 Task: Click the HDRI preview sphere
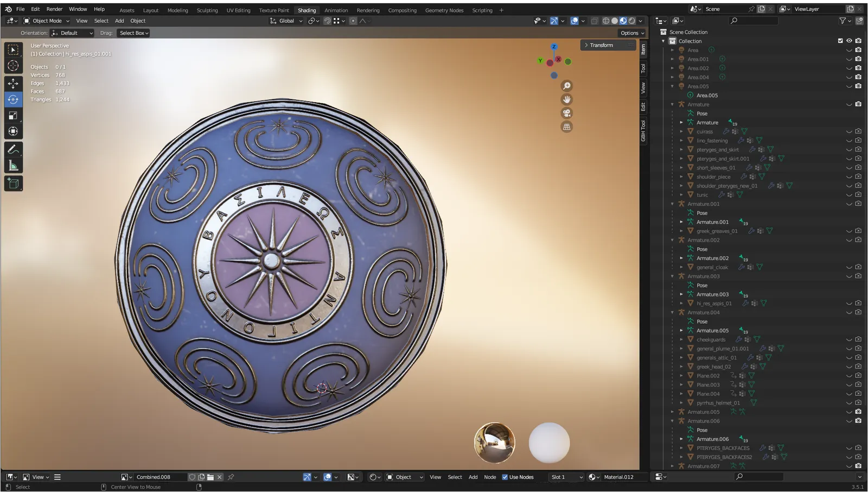494,443
